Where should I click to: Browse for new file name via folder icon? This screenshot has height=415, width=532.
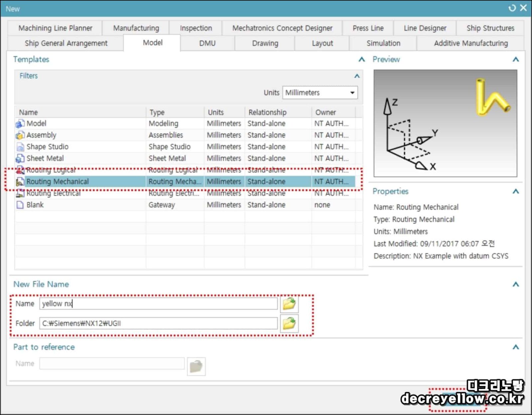pos(289,304)
